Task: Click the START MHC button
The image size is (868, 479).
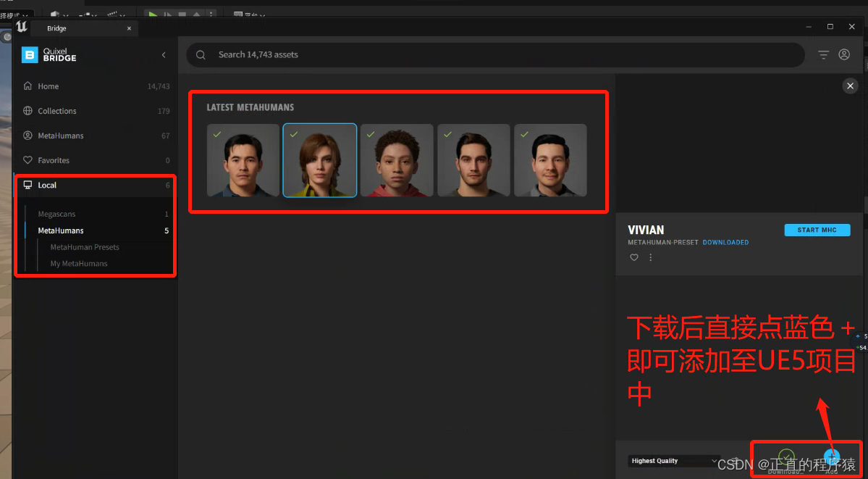Action: [x=817, y=230]
